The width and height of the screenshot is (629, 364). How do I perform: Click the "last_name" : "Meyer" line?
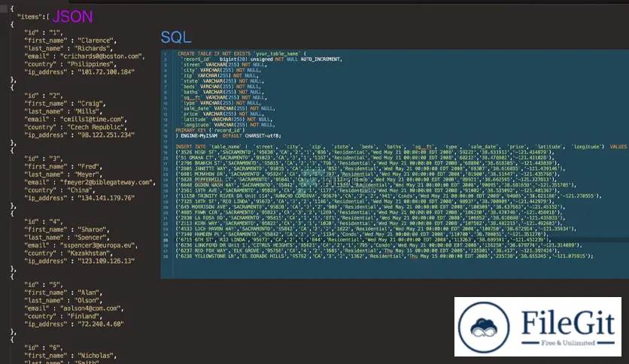[63, 174]
